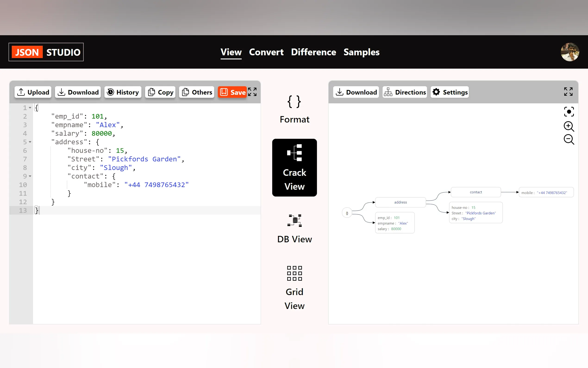Viewport: 588px width, 368px height.
Task: Go to the Difference tab
Action: click(313, 52)
